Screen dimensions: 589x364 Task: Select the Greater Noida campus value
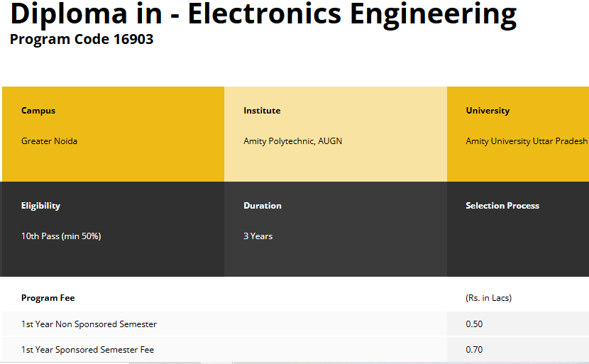pyautogui.click(x=49, y=141)
